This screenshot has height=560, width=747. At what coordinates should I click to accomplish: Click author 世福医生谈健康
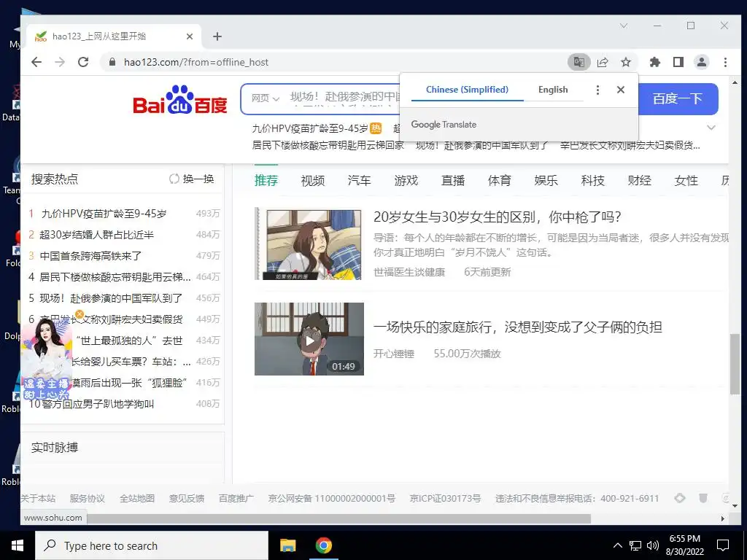[409, 272]
